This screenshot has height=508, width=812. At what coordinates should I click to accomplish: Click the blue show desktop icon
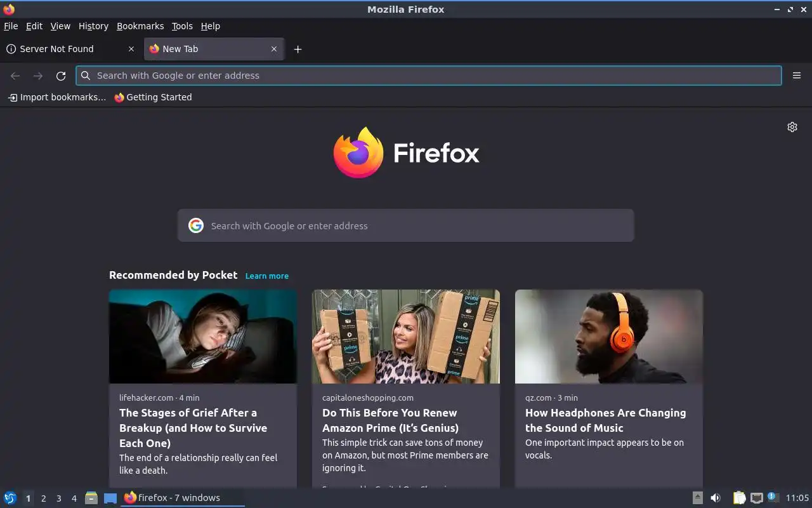tap(110, 498)
